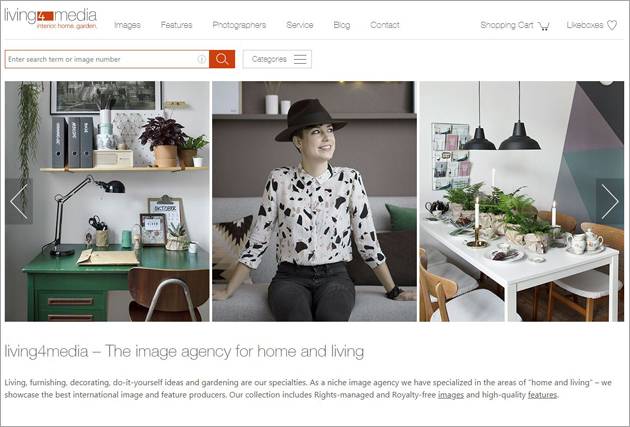Open the green desk workspace photo
This screenshot has width=630, height=427.
(x=107, y=201)
